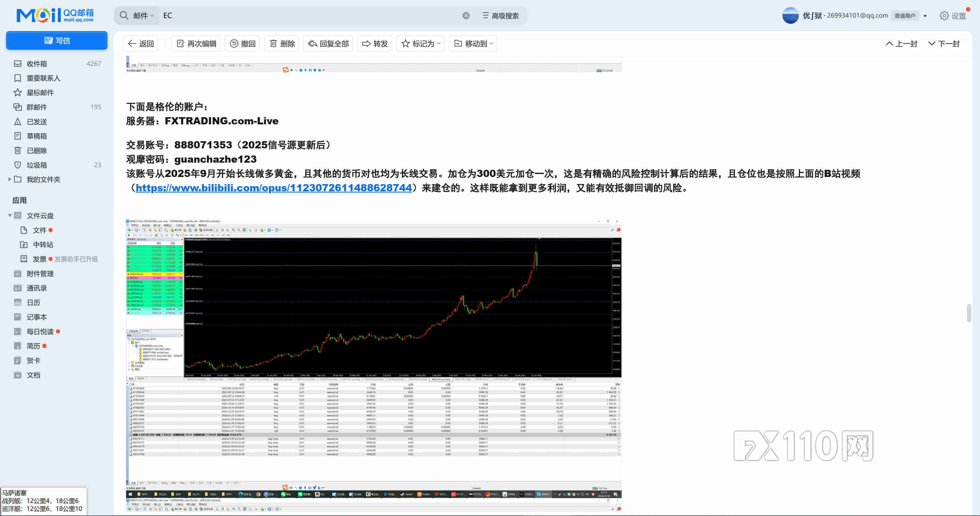Open 日历 calendar
Screen dimensions: 980x516
(x=33, y=302)
